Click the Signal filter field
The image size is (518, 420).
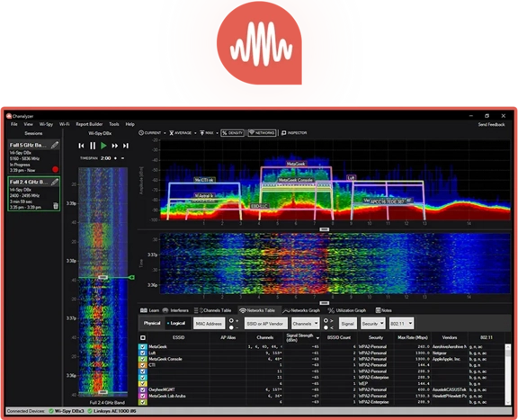tap(347, 324)
